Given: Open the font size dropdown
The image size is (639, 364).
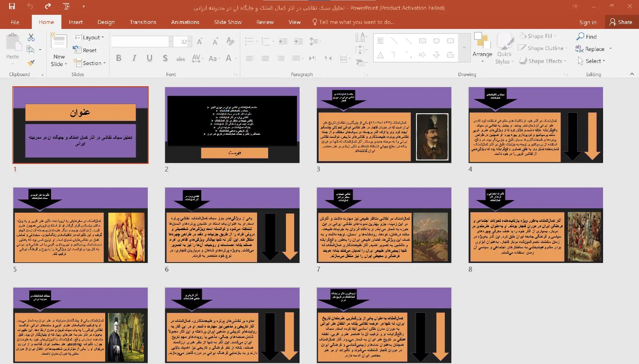Looking at the screenshot, I should tap(190, 42).
